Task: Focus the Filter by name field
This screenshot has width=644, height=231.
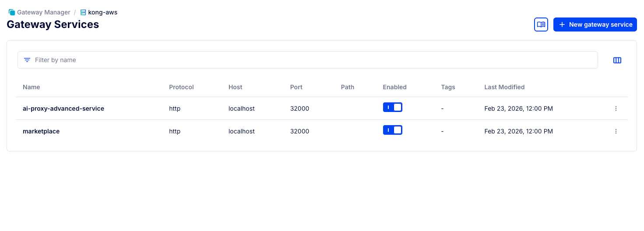Action: [306, 60]
